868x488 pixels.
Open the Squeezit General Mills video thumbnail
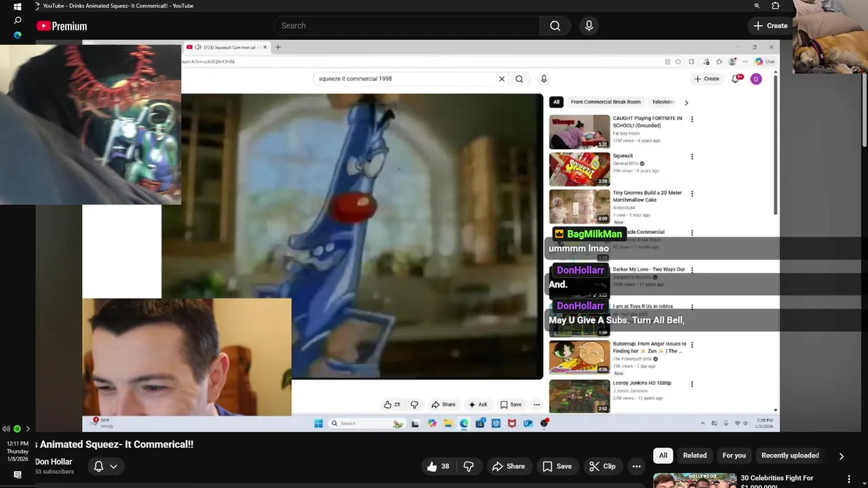pos(579,169)
